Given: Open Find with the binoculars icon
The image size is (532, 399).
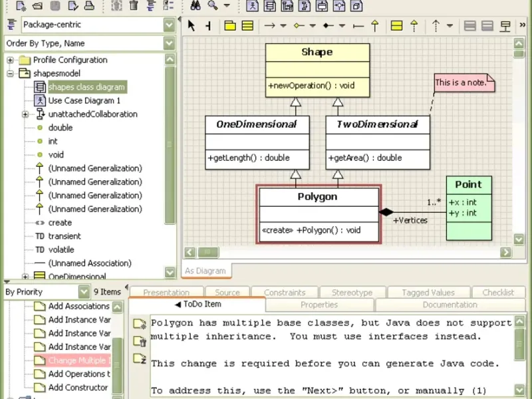Looking at the screenshot, I should pyautogui.click(x=195, y=5).
